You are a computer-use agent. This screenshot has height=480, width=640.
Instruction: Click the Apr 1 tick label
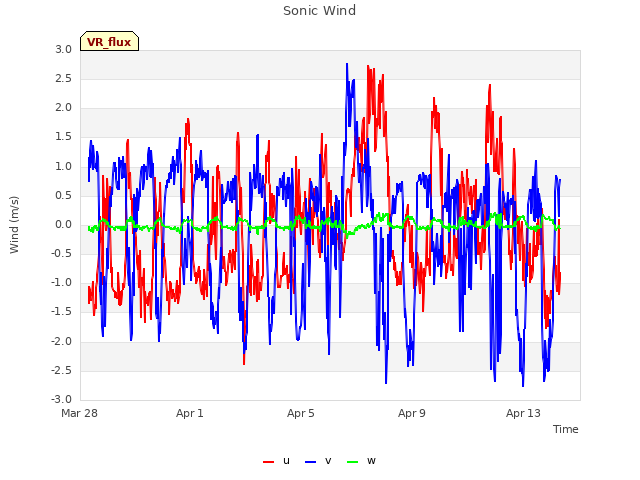pos(190,413)
